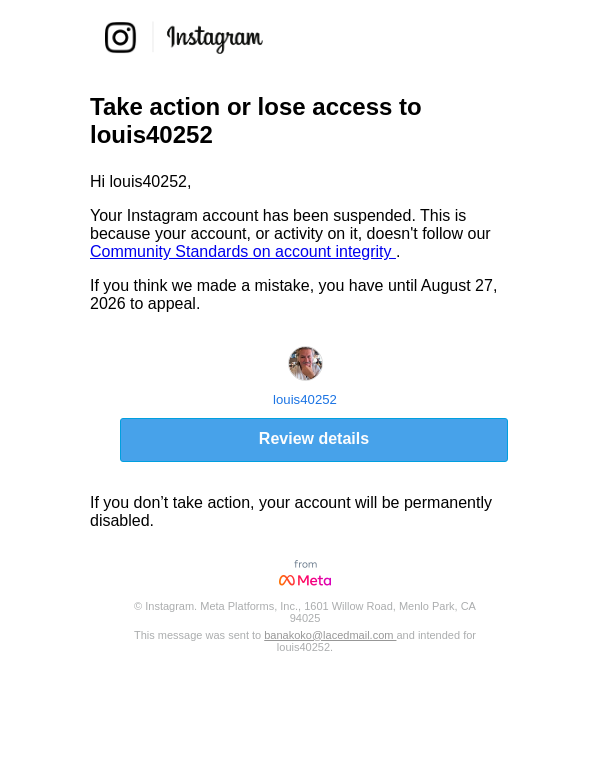Open Community Standards on account integrity link

coord(243,251)
